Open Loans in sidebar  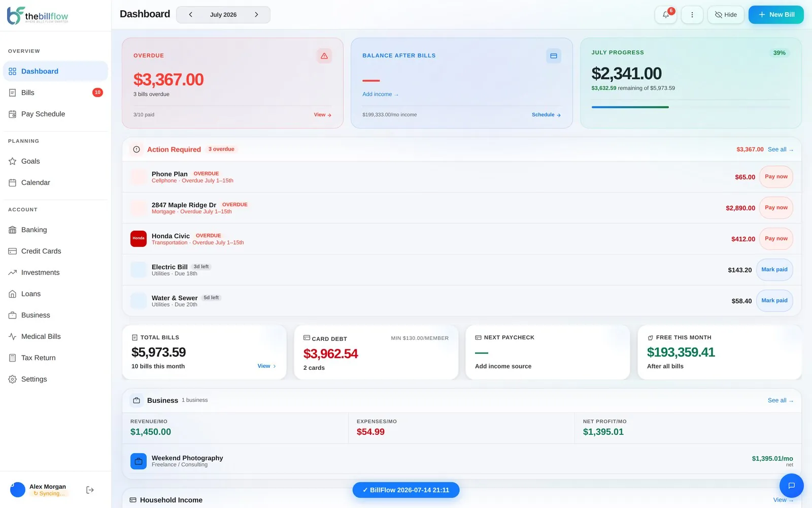click(x=55, y=294)
